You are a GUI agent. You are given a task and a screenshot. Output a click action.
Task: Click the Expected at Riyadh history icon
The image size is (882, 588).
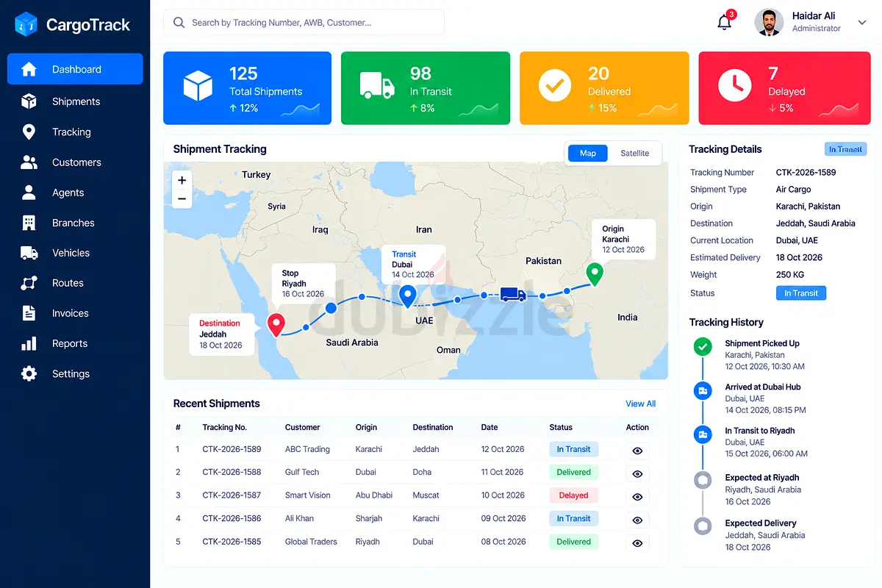[x=703, y=481]
